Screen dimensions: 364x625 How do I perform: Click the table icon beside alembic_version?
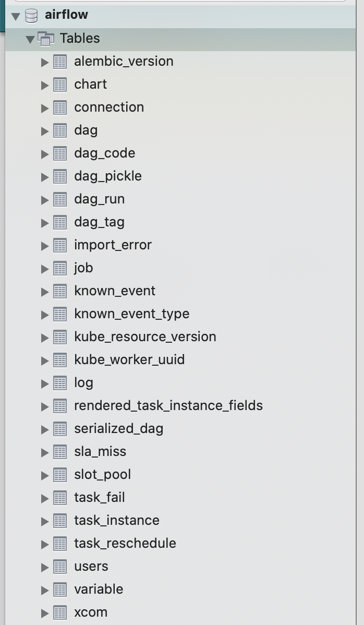click(60, 62)
